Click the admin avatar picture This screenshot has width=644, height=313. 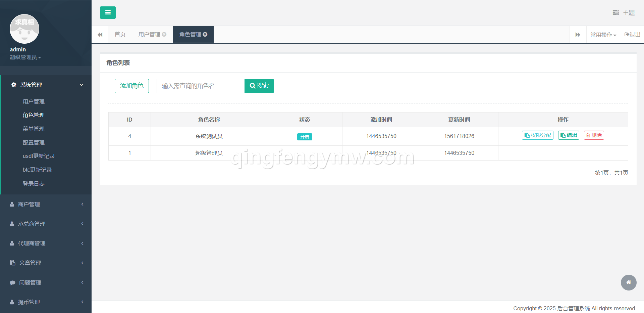coord(24,29)
